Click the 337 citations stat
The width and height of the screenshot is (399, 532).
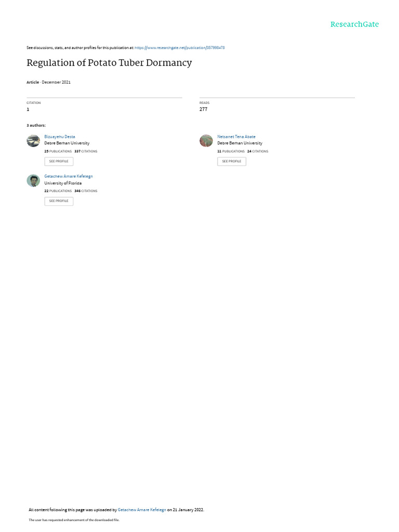(86, 151)
